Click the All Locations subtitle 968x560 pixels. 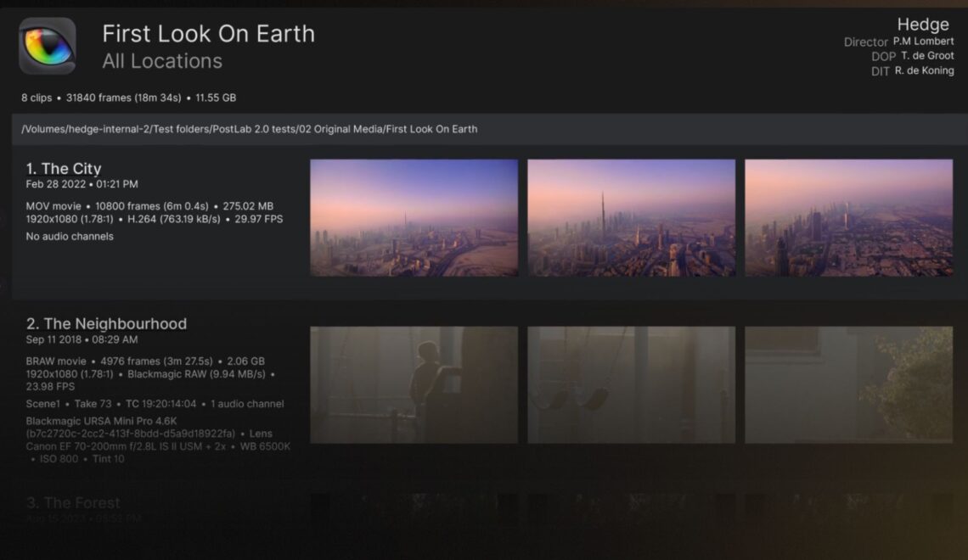(162, 61)
